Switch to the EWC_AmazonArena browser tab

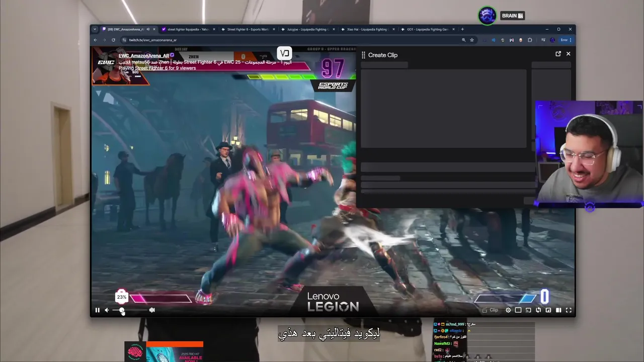(124, 29)
